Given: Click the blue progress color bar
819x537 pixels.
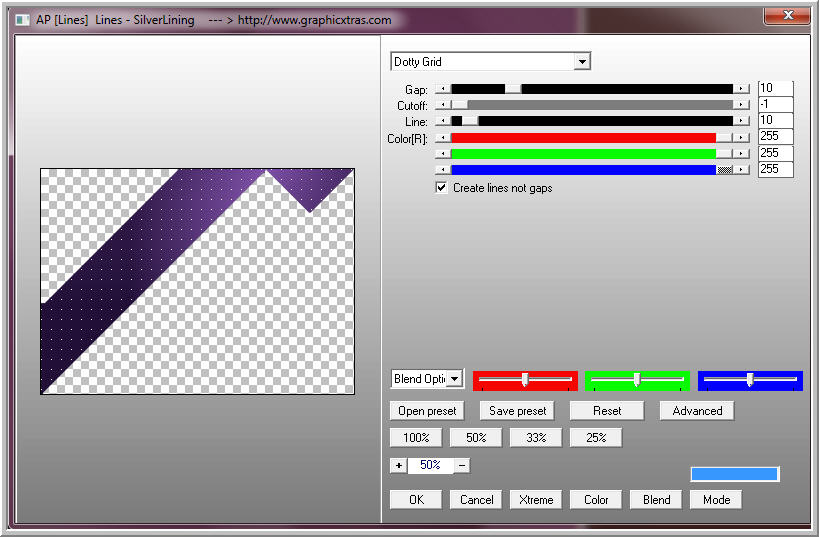Looking at the screenshot, I should tap(735, 474).
